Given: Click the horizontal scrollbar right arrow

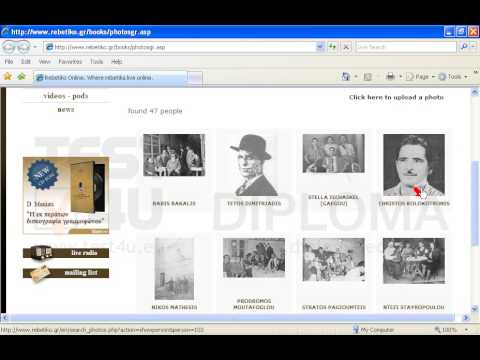Looking at the screenshot, I should click(466, 318).
